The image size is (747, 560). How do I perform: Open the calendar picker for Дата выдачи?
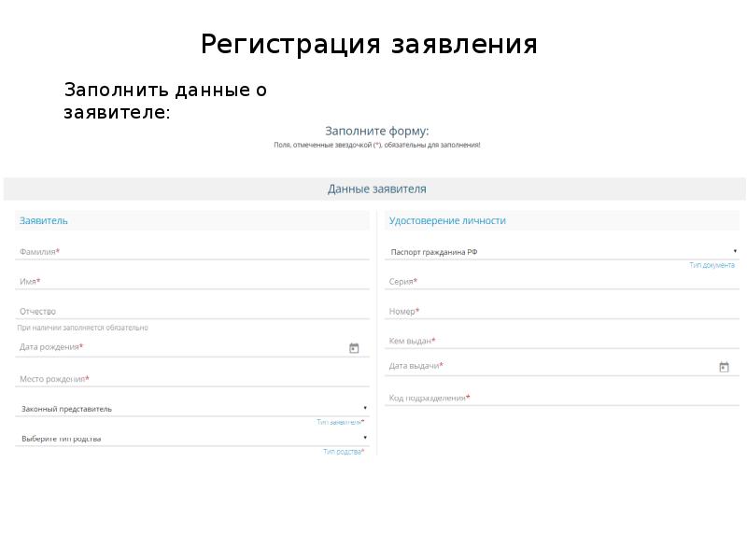[724, 367]
